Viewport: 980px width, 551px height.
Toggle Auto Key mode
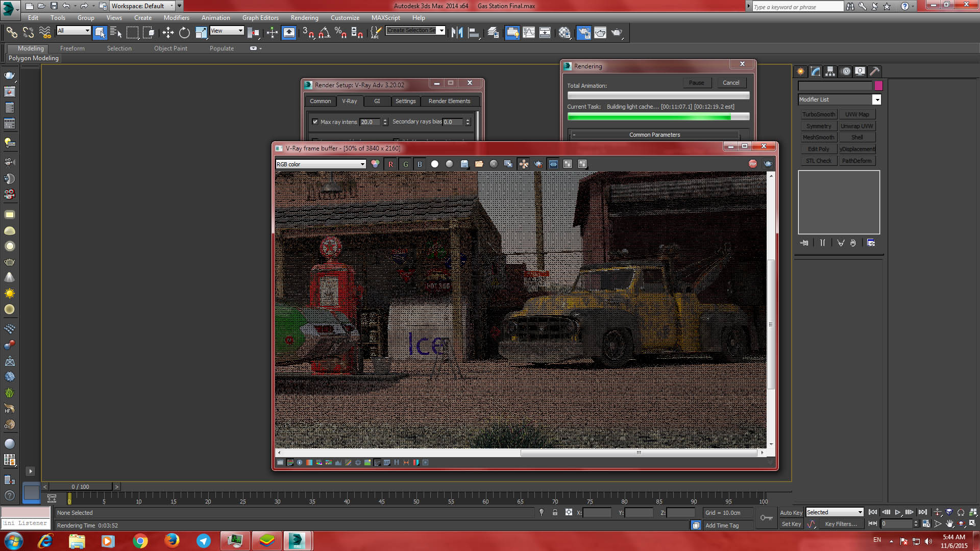click(x=791, y=513)
